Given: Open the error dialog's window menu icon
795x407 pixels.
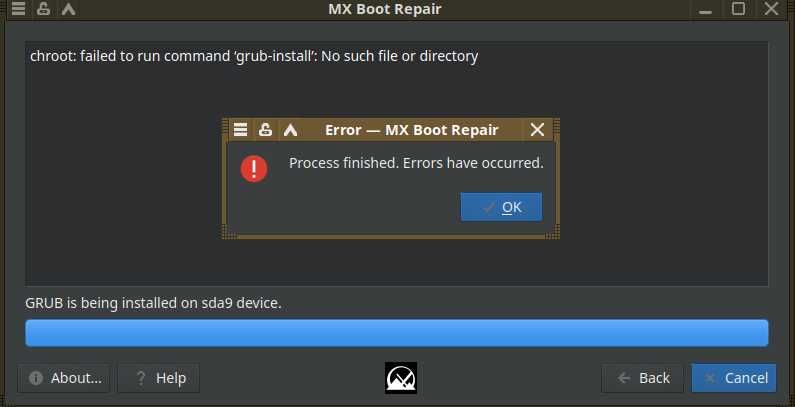Looking at the screenshot, I should pyautogui.click(x=240, y=130).
